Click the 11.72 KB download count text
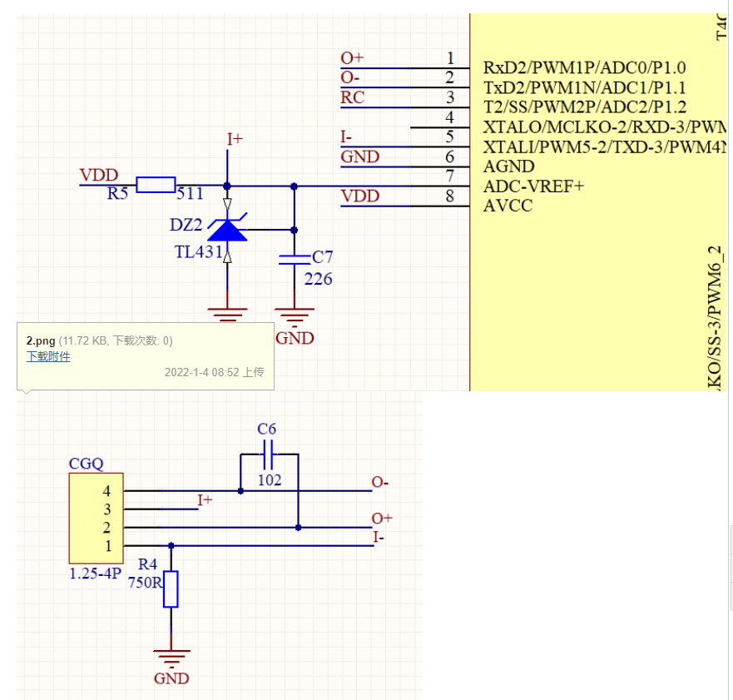 pyautogui.click(x=116, y=340)
